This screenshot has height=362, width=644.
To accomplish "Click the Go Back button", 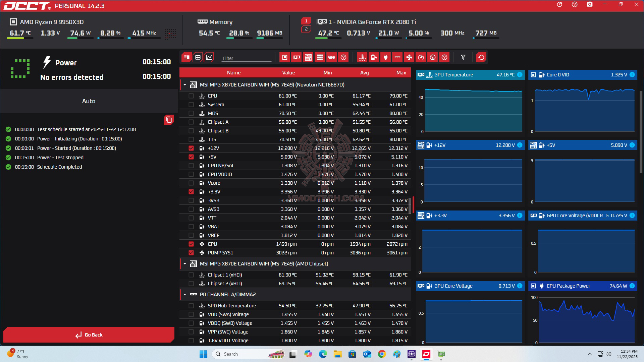I will point(89,335).
